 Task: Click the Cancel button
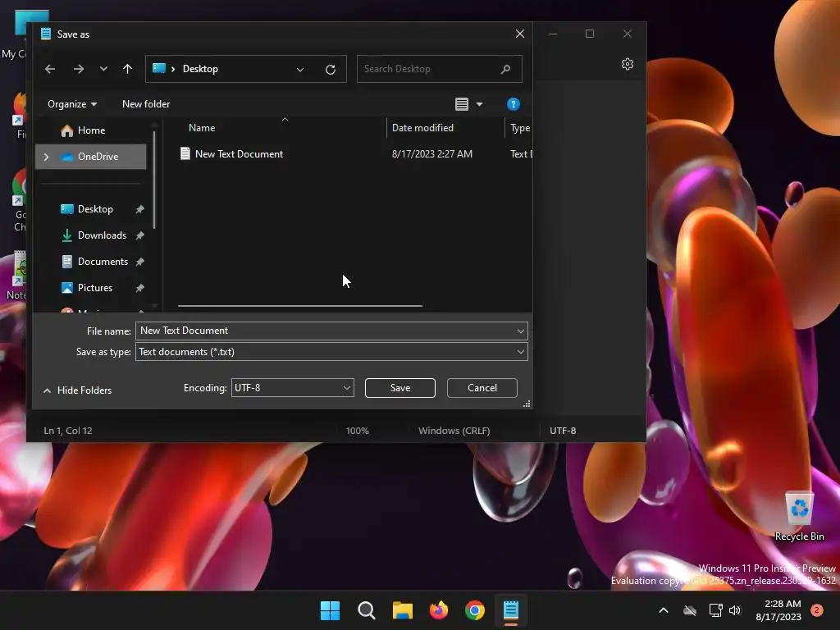[482, 388]
